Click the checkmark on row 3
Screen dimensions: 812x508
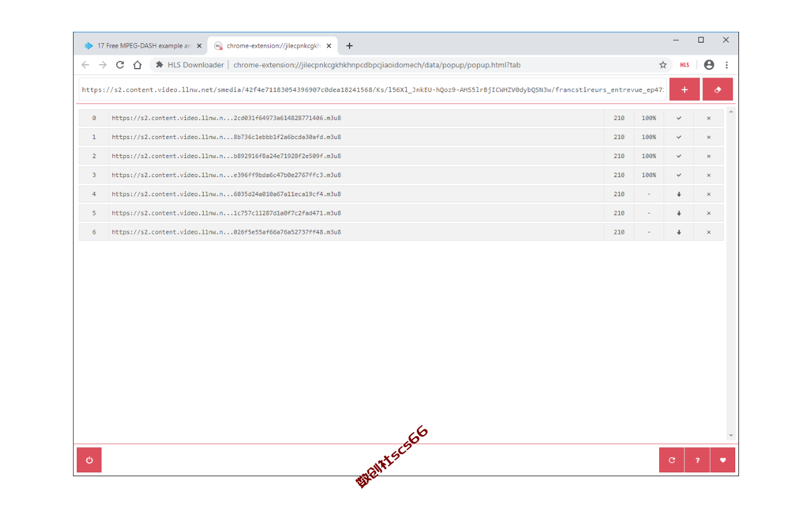pyautogui.click(x=679, y=175)
